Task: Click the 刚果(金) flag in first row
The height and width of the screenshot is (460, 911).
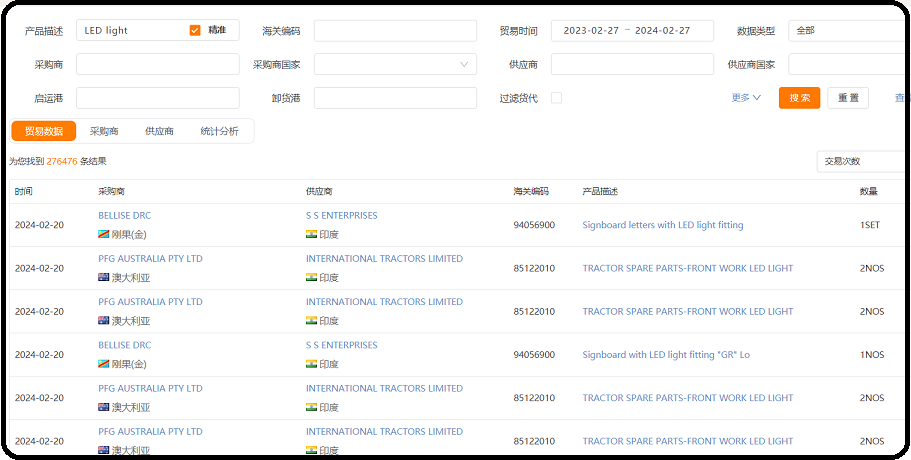Action: point(103,235)
